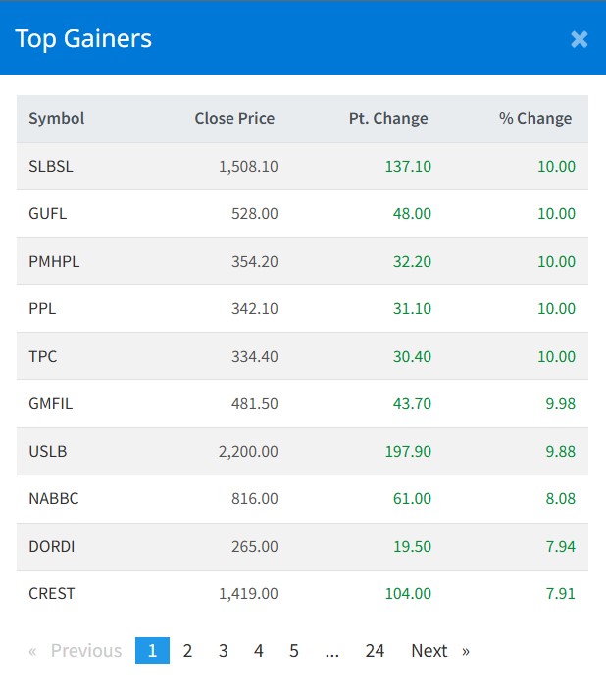Jump to last page 24
The width and height of the screenshot is (606, 700).
click(375, 651)
